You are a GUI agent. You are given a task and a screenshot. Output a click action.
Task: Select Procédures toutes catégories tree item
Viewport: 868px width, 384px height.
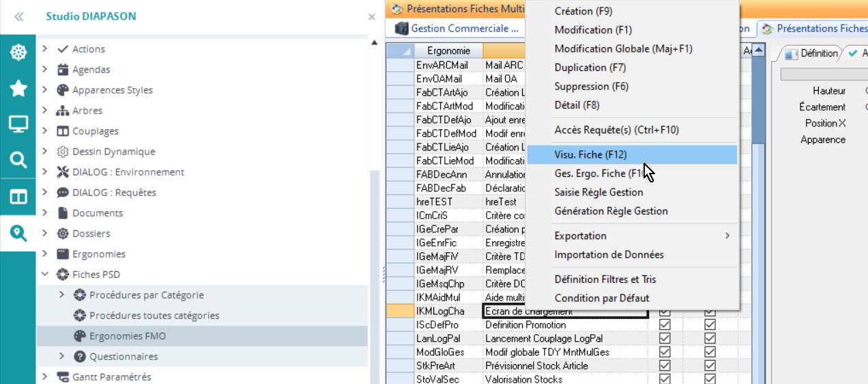[154, 316]
